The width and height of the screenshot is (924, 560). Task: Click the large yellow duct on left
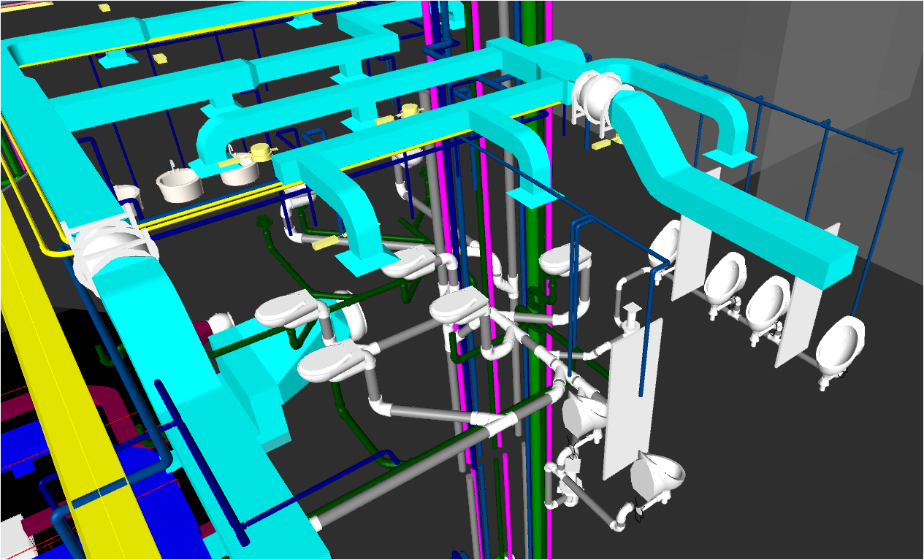point(44,380)
